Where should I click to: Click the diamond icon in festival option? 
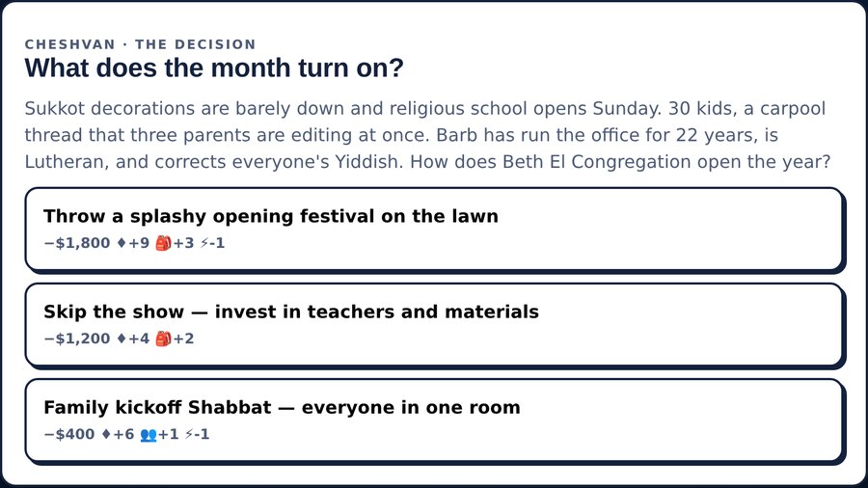[x=122, y=243]
